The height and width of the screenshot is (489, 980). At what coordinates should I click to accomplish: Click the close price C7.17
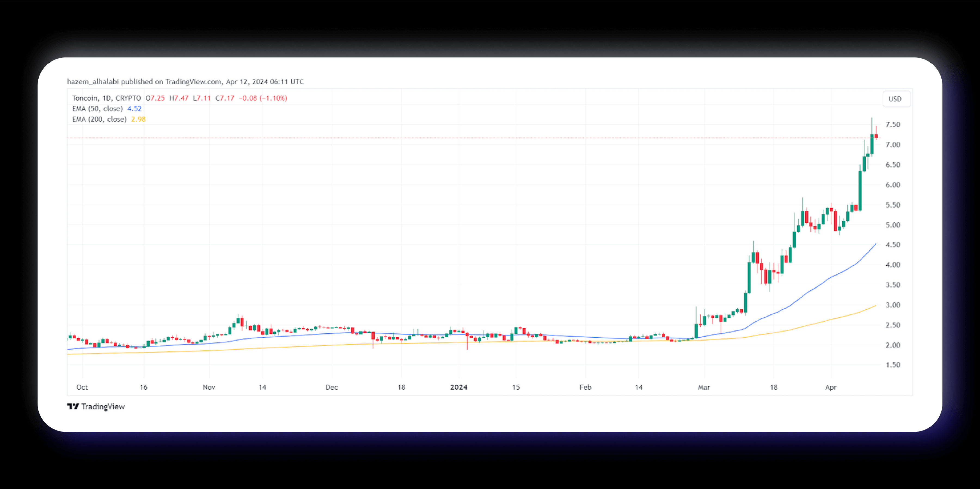click(x=225, y=98)
